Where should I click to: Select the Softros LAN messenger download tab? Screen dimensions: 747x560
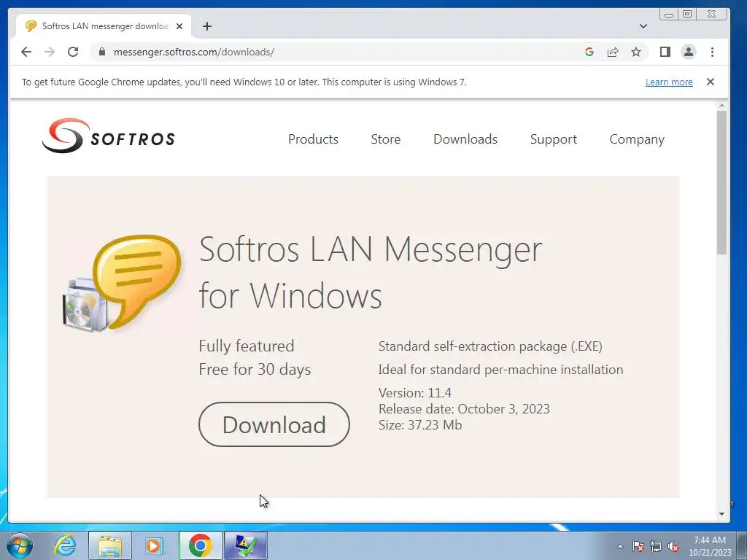pyautogui.click(x=104, y=26)
